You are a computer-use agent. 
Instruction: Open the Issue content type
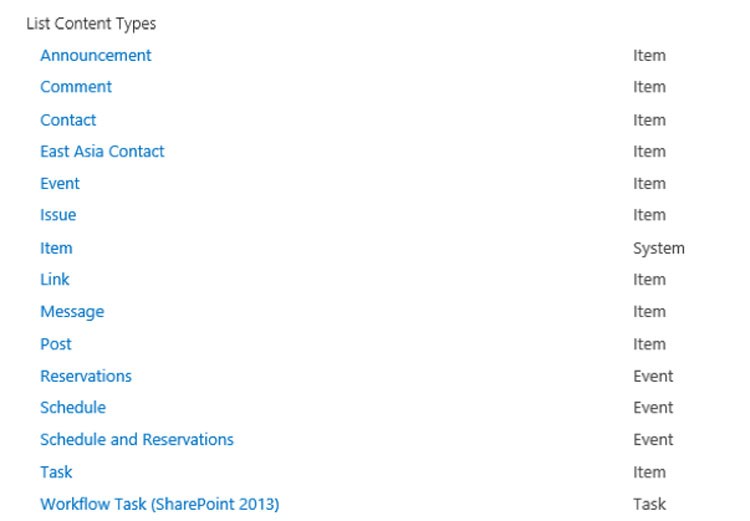click(58, 215)
